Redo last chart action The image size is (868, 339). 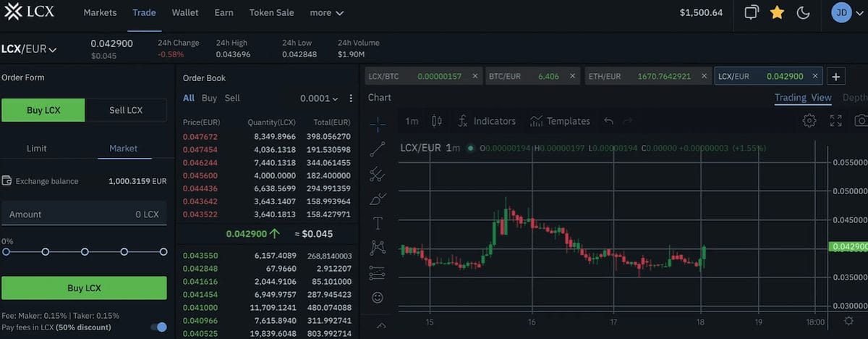coord(628,121)
